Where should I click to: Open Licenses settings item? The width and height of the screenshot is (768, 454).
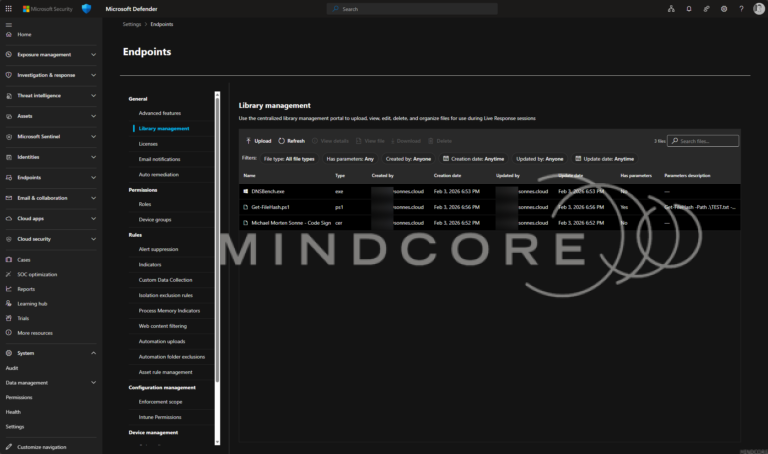(x=148, y=144)
